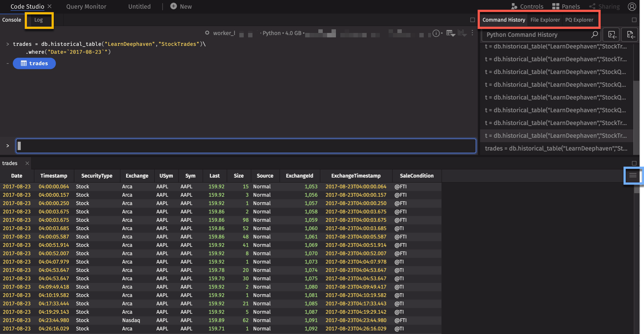Image resolution: width=644 pixels, height=334 pixels.
Task: Click the session info icon
Action: click(436, 33)
